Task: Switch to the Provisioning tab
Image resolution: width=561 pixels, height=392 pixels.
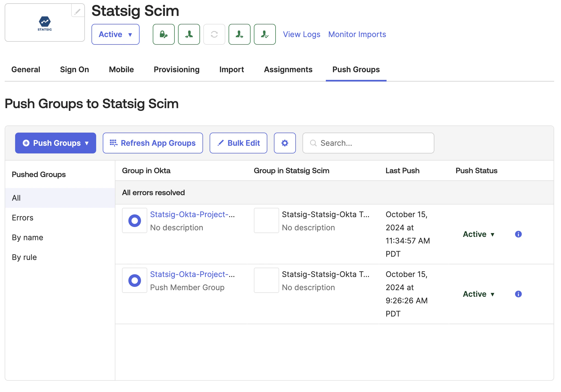Action: [176, 69]
